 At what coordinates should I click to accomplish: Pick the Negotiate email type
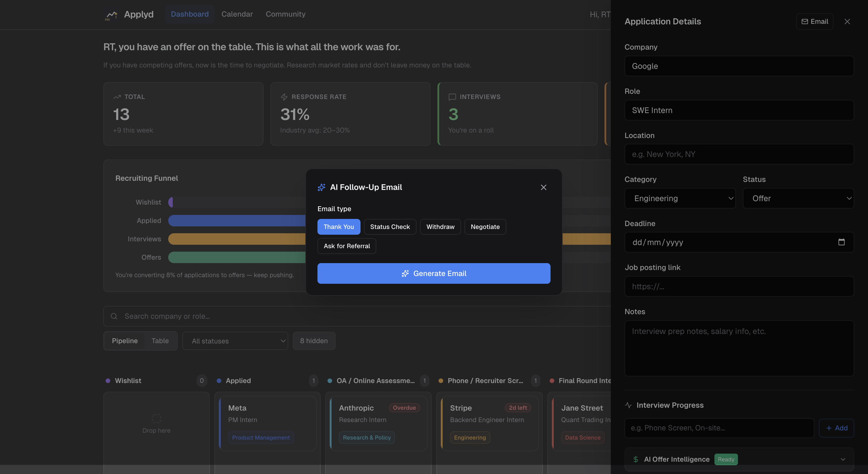point(485,227)
